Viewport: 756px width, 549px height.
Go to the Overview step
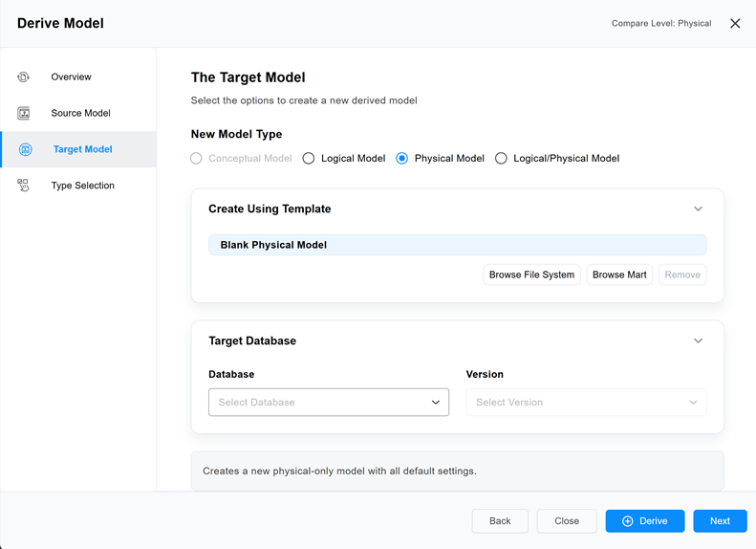coord(78,77)
